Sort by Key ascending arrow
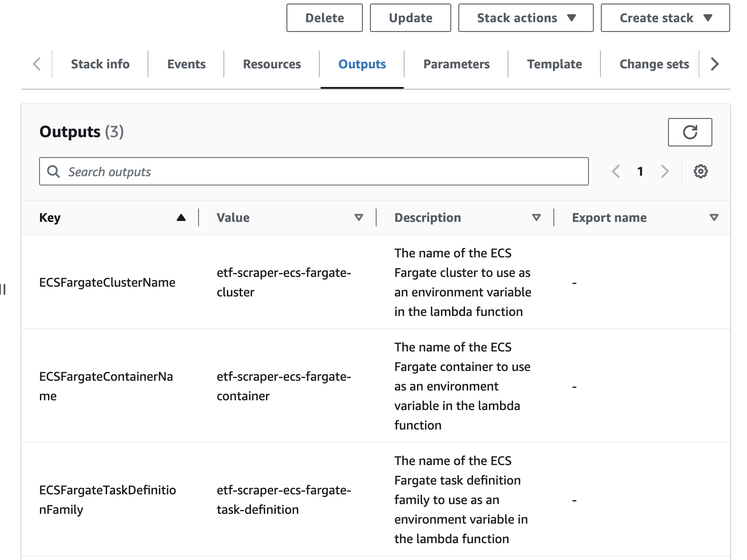747x560 pixels. (181, 217)
